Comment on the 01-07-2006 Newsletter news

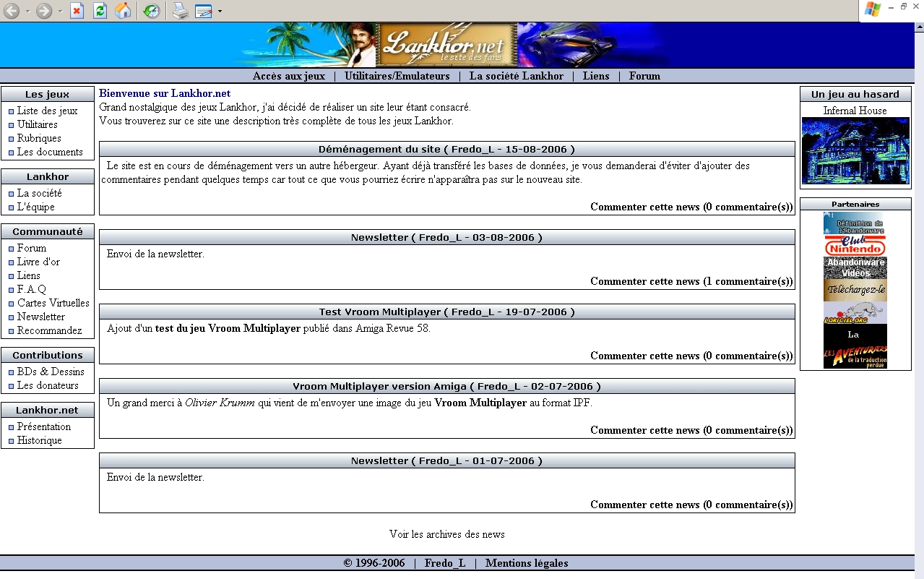tap(691, 505)
